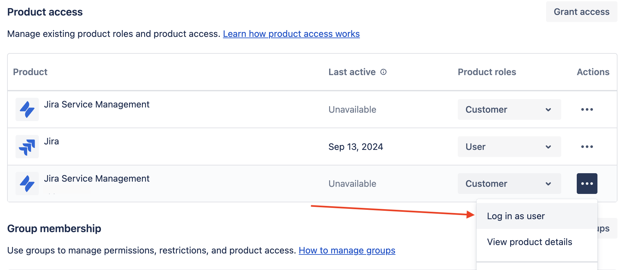Image resolution: width=644 pixels, height=270 pixels.
Task: Click the Last active info icon
Action: click(383, 72)
